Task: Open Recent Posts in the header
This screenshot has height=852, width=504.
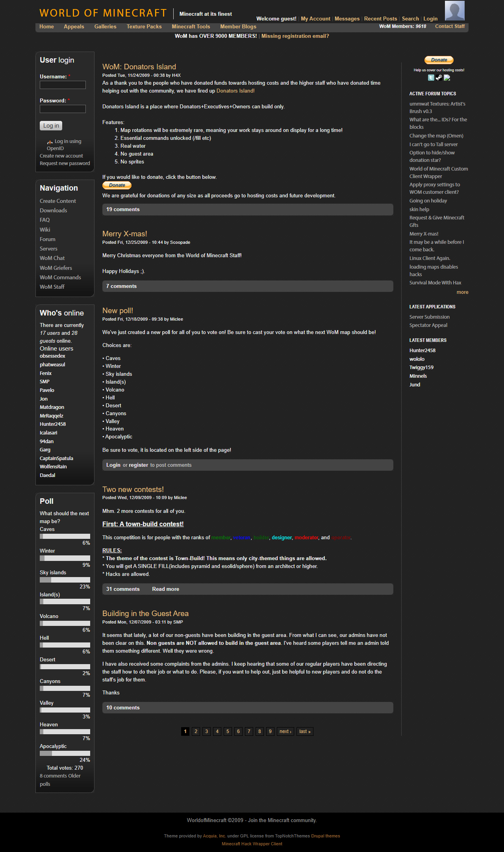Action: pyautogui.click(x=380, y=19)
